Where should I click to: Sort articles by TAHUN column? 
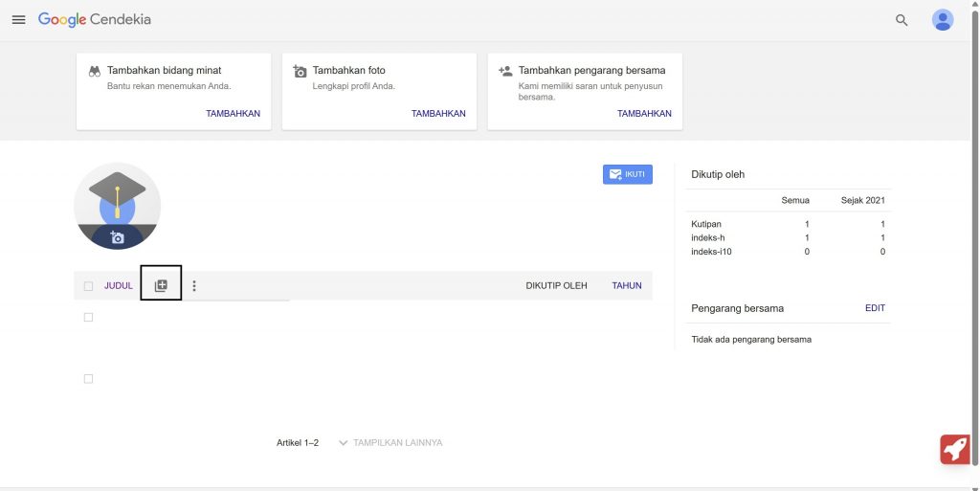[626, 285]
